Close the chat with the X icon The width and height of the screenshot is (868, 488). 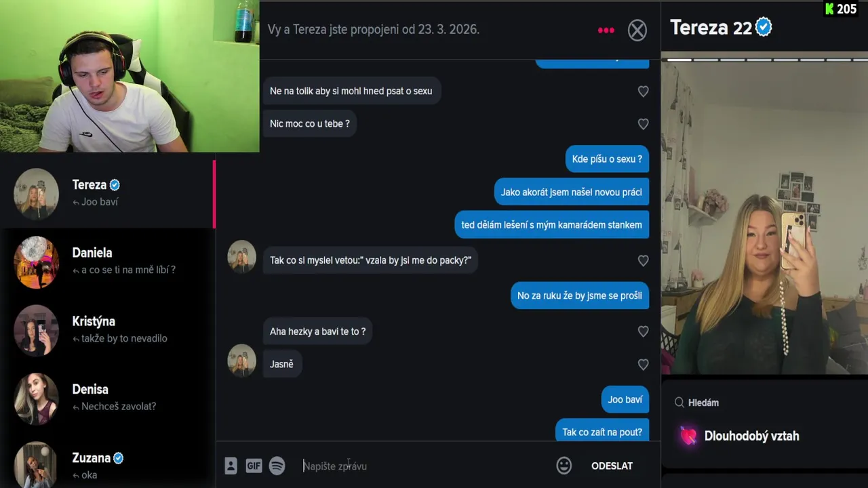click(x=637, y=30)
